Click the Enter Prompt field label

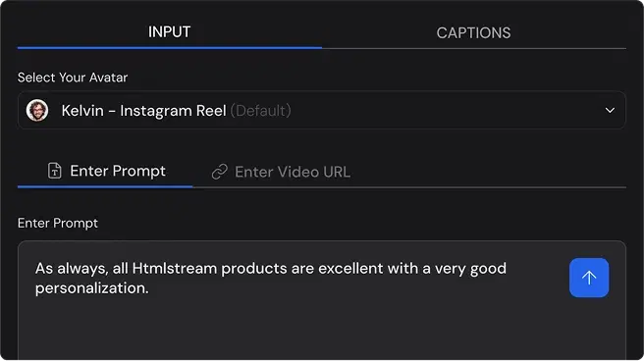(x=58, y=223)
